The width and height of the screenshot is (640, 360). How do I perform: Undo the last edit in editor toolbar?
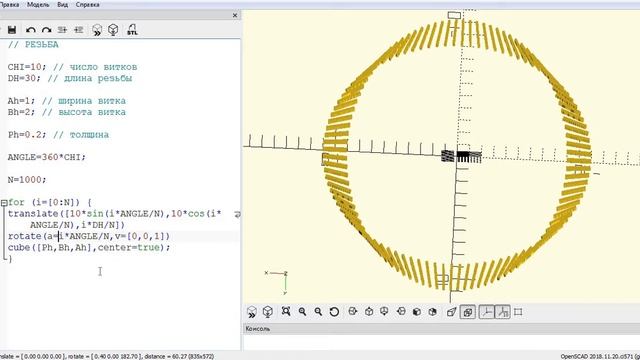click(x=31, y=30)
